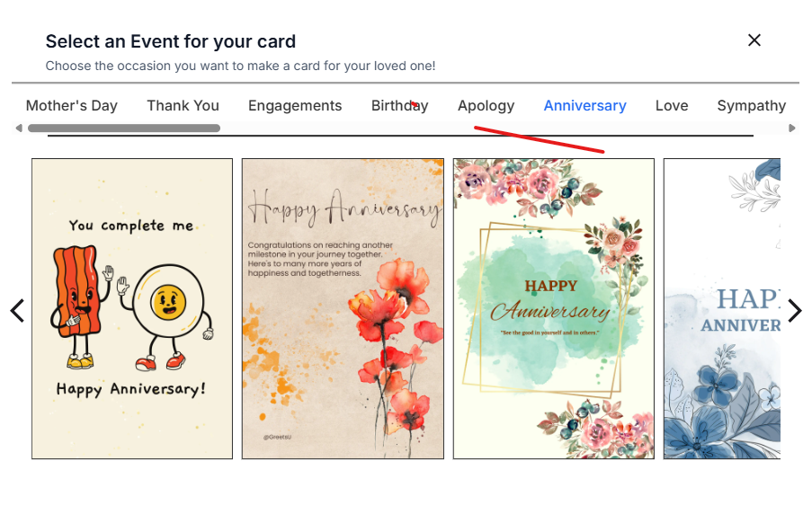Screen dimensions: 812x514
Task: Go to the Birthday tab
Action: click(x=399, y=105)
